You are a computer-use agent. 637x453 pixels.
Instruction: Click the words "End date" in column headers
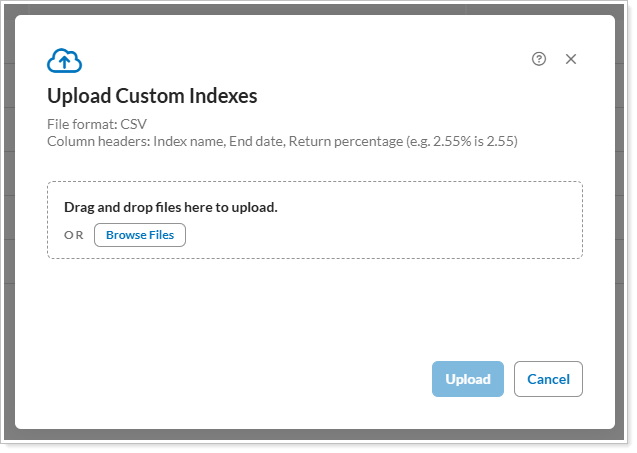pos(255,141)
